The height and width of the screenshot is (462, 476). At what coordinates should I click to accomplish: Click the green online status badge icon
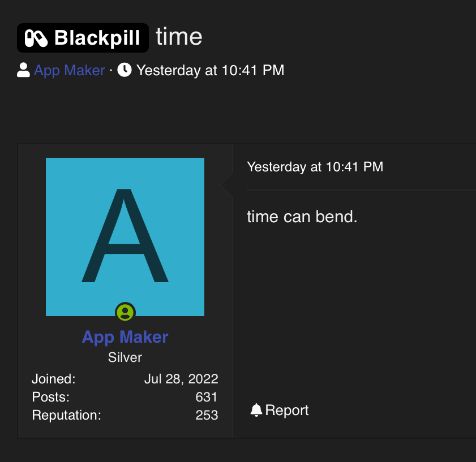coord(125,312)
